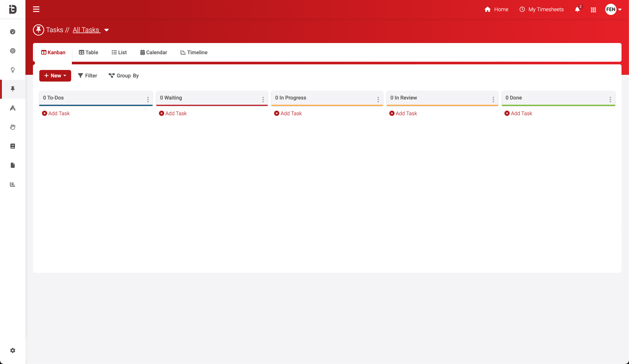Switch to the List view tab

coord(119,52)
